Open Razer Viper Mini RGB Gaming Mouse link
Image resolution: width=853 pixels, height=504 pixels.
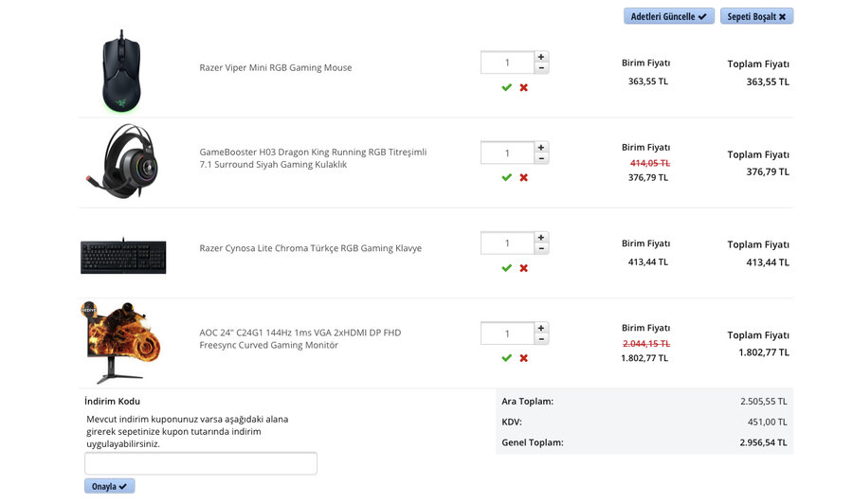pos(275,68)
